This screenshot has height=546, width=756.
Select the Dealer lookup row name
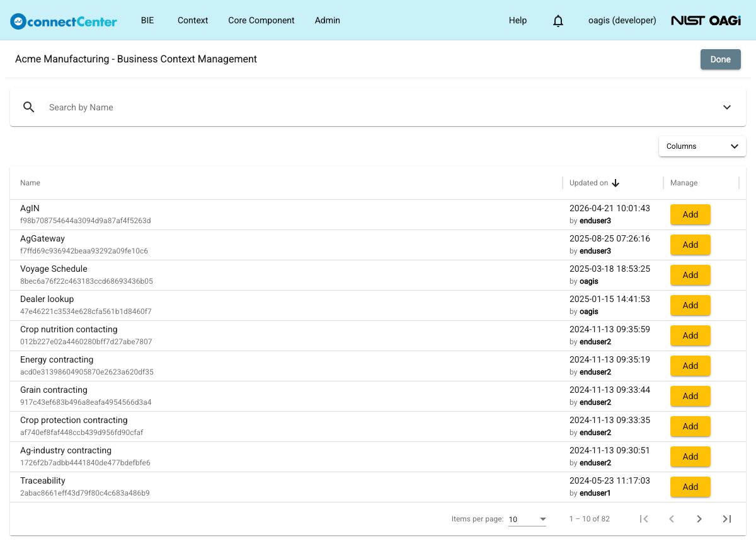coord(47,299)
